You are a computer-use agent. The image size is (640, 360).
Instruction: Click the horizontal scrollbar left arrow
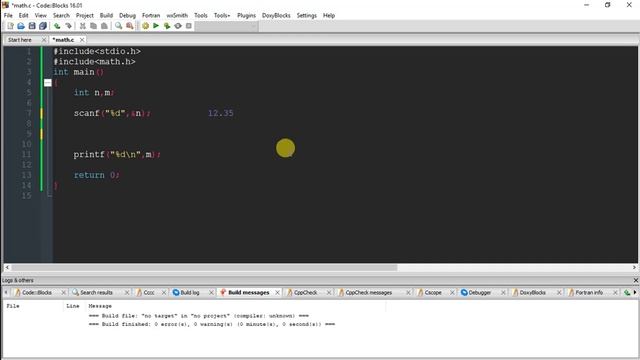tap(7, 268)
